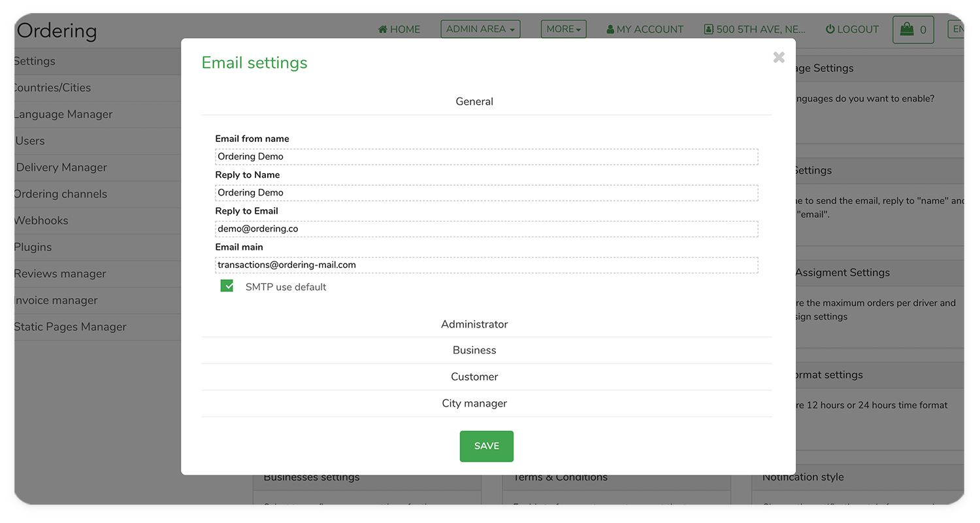Click the address card icon
Image resolution: width=980 pixels, height=523 pixels.
pyautogui.click(x=709, y=29)
